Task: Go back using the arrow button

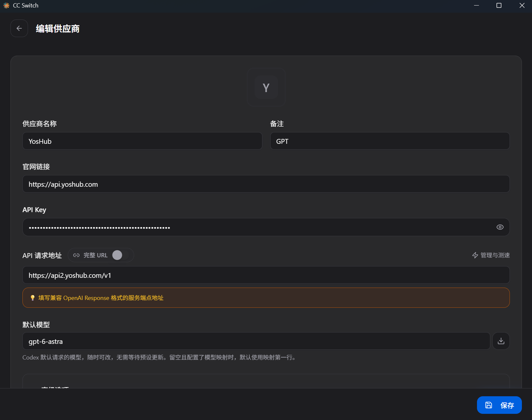Action: [x=19, y=28]
